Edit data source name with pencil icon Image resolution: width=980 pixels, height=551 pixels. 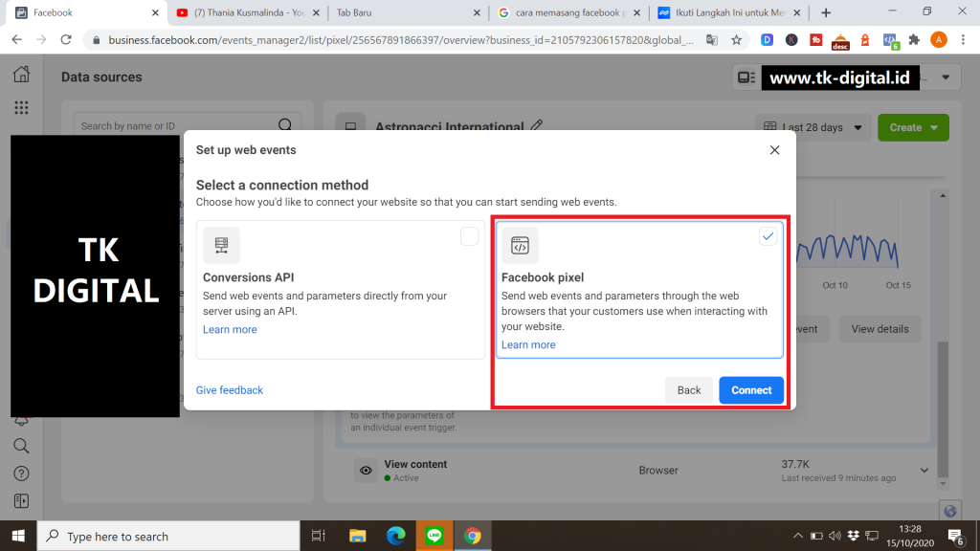pos(537,126)
